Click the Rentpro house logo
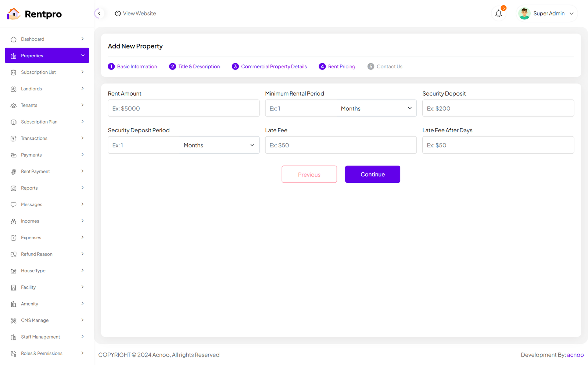Screen dimensions: 588x365 [14, 14]
